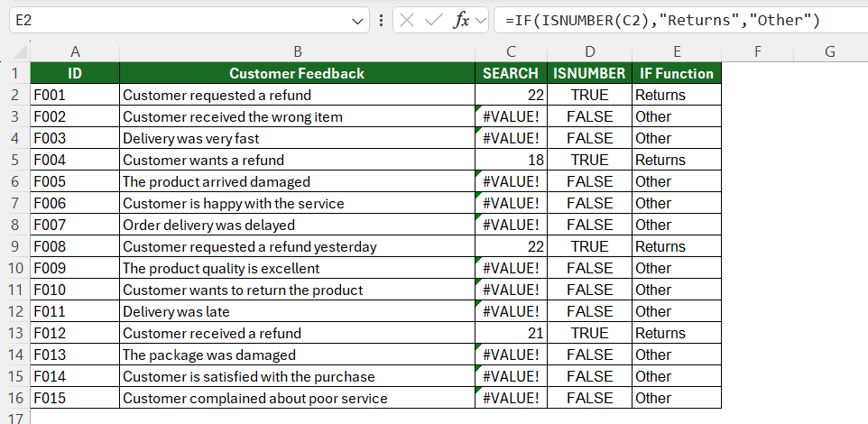This screenshot has width=868, height=424.
Task: Select column G header
Action: point(830,52)
